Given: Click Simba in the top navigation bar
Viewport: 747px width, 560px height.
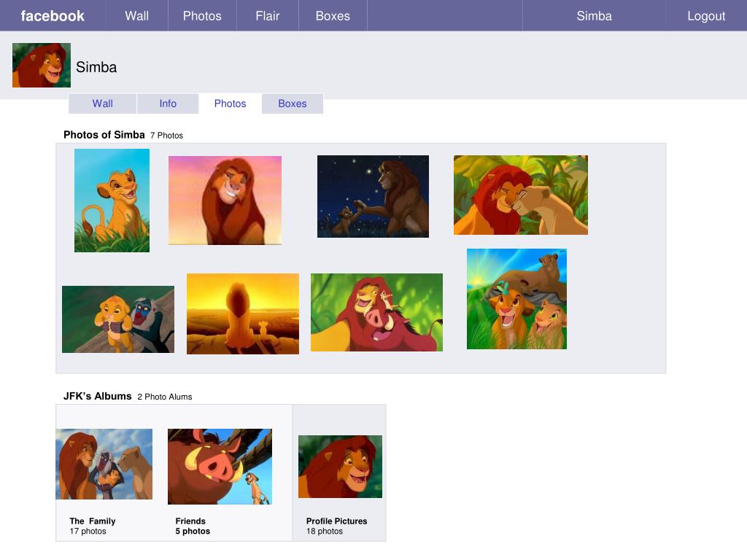Looking at the screenshot, I should (594, 16).
